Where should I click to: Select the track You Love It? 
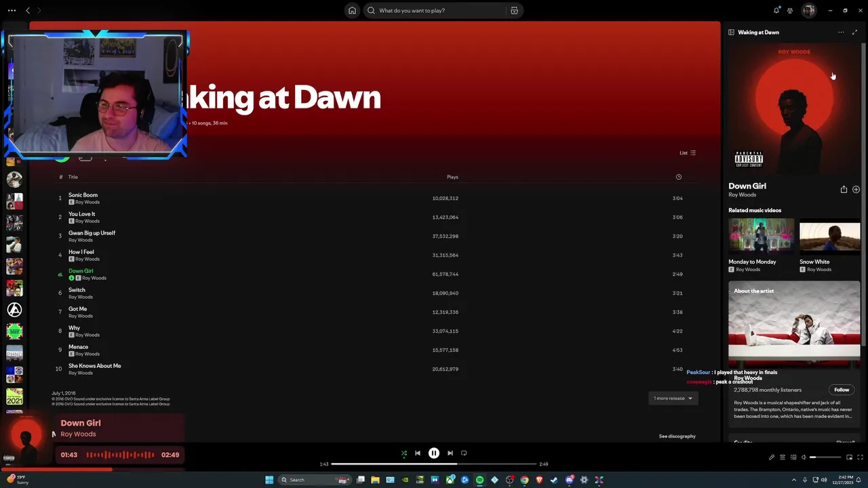(81, 214)
